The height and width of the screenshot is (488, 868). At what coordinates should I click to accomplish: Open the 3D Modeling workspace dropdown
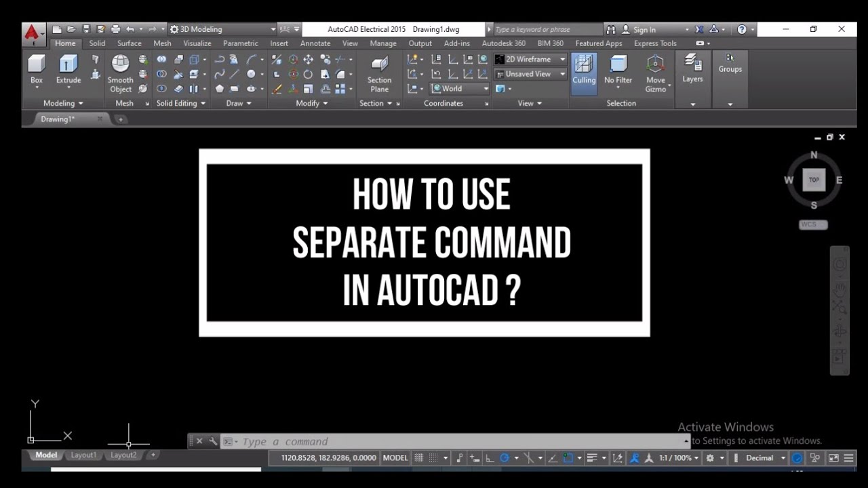[222, 29]
